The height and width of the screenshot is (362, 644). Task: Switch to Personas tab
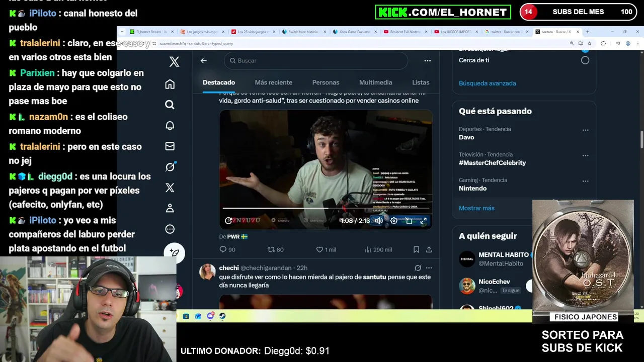(x=326, y=82)
